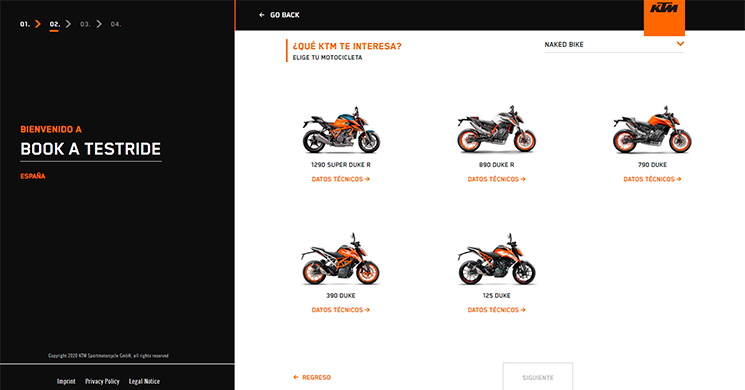The width and height of the screenshot is (745, 390).
Task: Click the 390 DUKE label
Action: click(341, 295)
